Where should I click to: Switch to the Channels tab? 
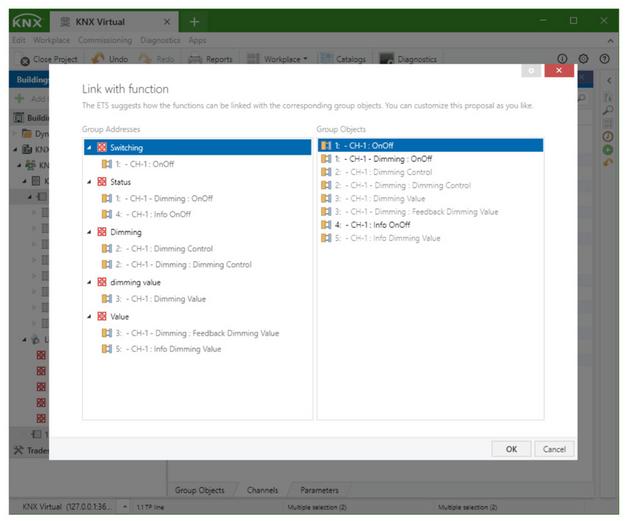click(262, 490)
